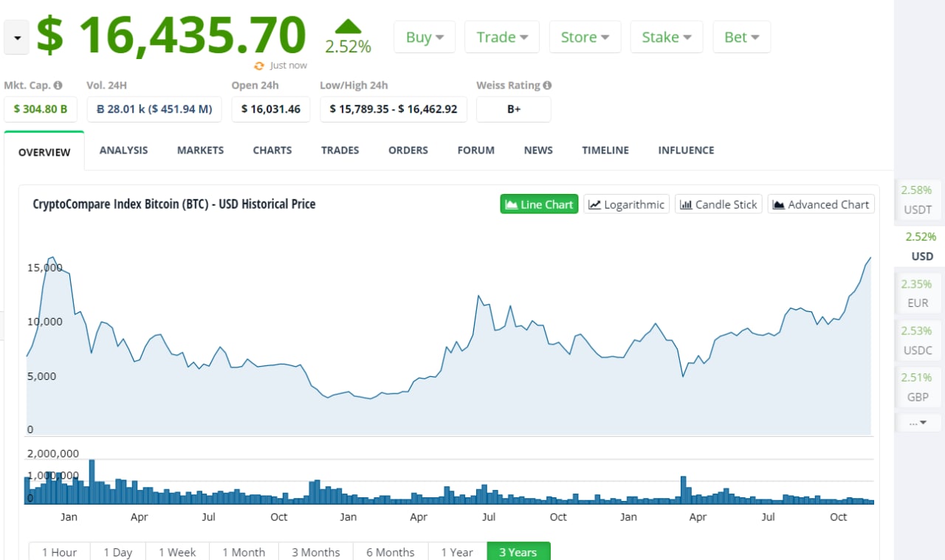Open the Buy dropdown
This screenshot has height=560, width=945.
[x=425, y=37]
